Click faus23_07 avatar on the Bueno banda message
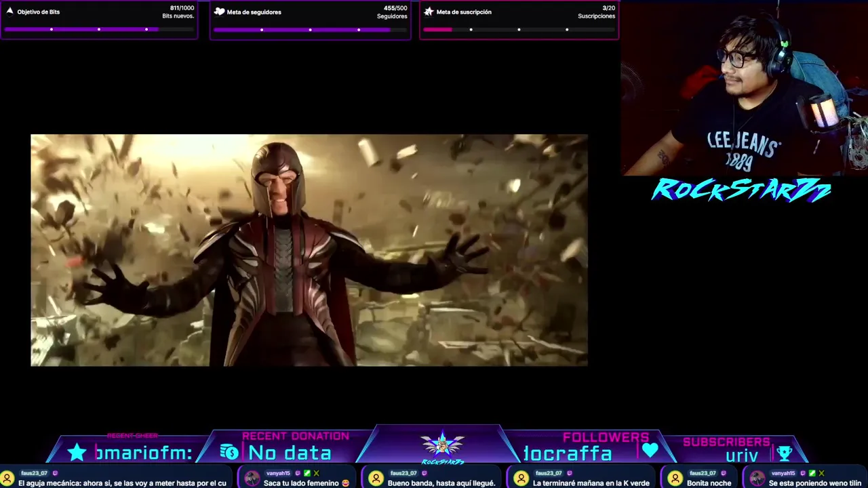 click(376, 479)
